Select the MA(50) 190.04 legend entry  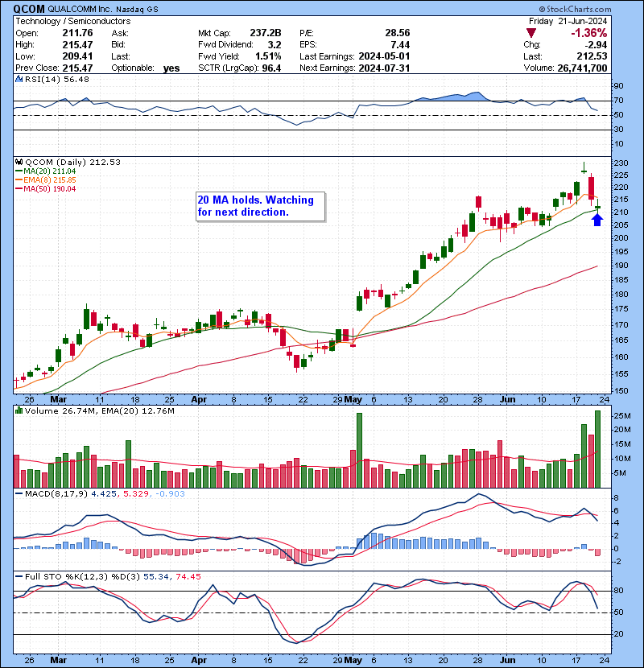(x=46, y=189)
